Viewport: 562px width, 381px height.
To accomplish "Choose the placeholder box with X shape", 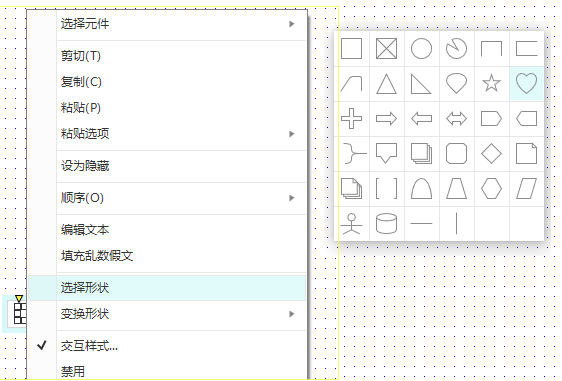I will click(x=386, y=48).
